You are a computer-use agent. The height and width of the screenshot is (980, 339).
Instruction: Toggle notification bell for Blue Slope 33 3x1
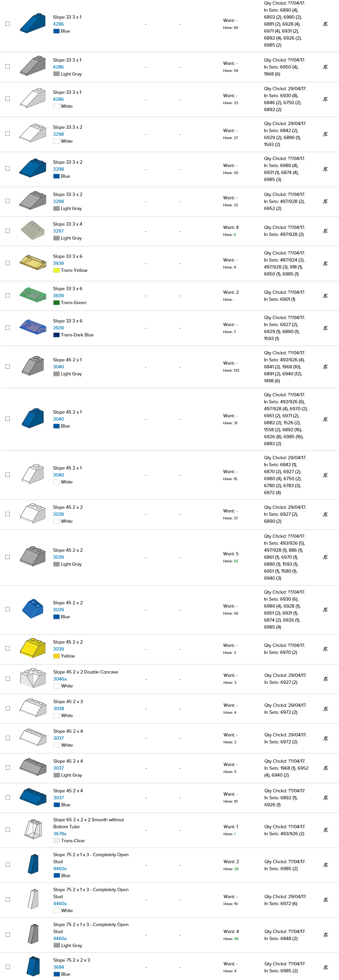[325, 24]
